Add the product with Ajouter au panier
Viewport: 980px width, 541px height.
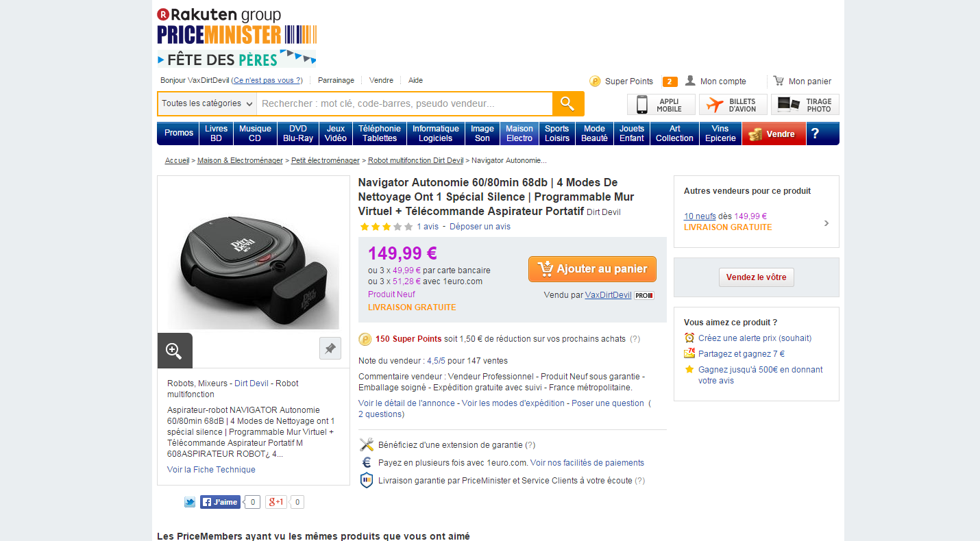point(592,269)
